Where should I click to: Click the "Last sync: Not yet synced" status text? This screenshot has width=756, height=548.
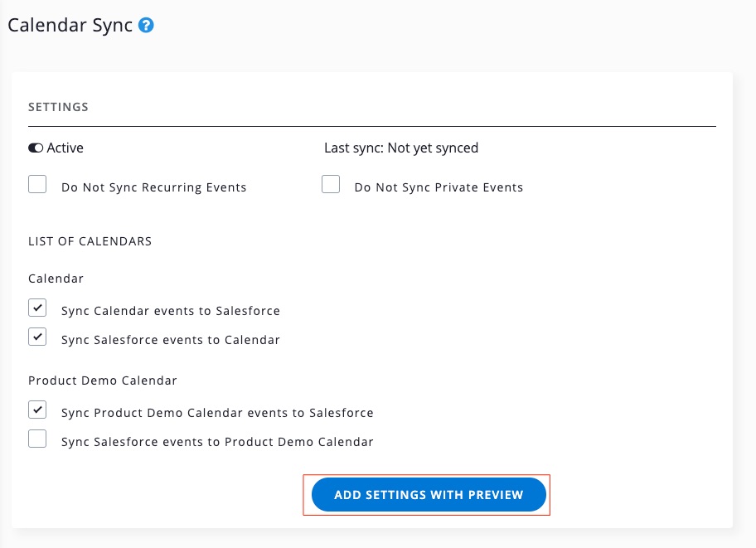pyautogui.click(x=401, y=148)
